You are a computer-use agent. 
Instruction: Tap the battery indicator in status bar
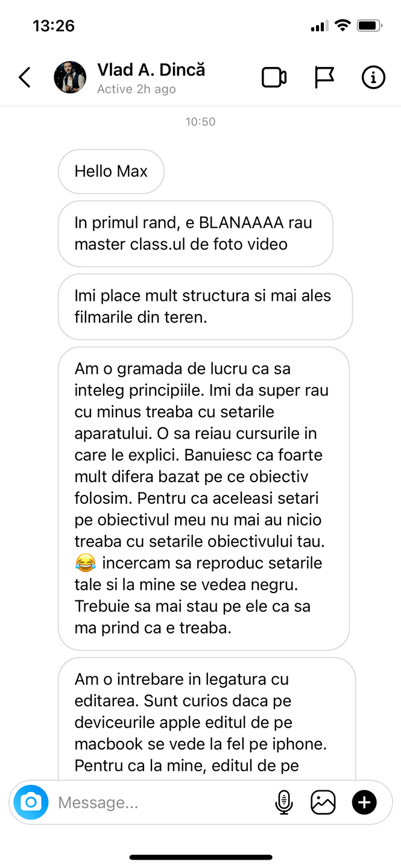[369, 26]
